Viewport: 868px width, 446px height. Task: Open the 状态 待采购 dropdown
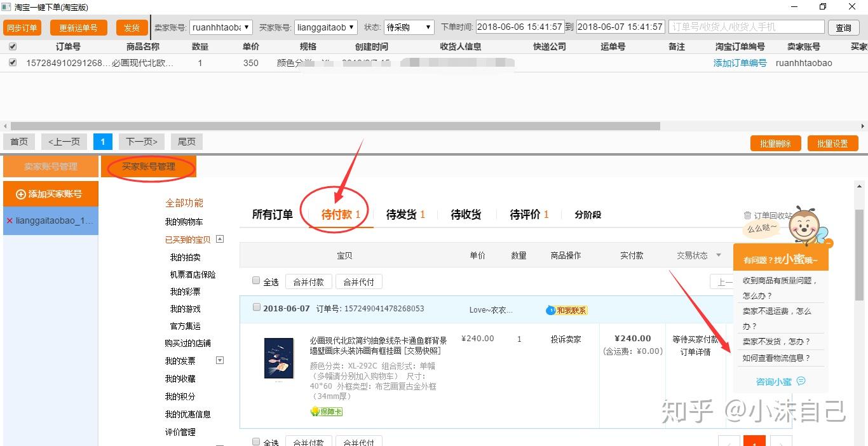pyautogui.click(x=409, y=27)
